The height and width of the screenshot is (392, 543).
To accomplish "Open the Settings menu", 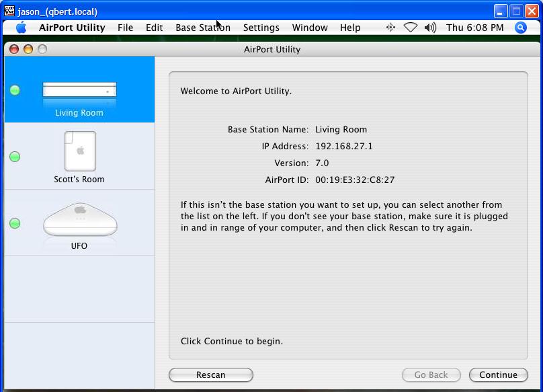I will pyautogui.click(x=261, y=28).
